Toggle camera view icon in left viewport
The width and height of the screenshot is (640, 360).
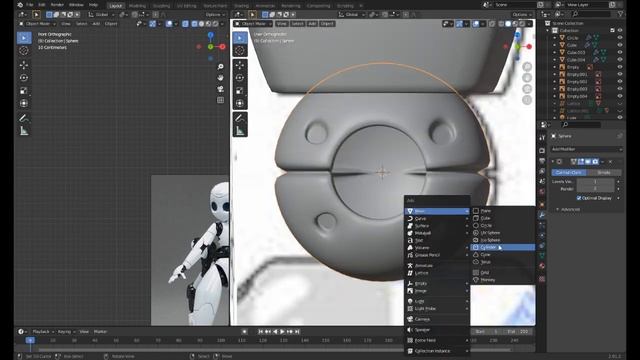220,89
